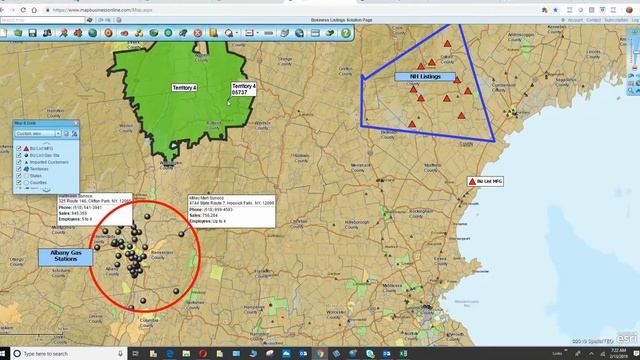Click the three yellow circles icon in toolbar
This screenshot has width=640, height=360.
pyautogui.click(x=139, y=33)
